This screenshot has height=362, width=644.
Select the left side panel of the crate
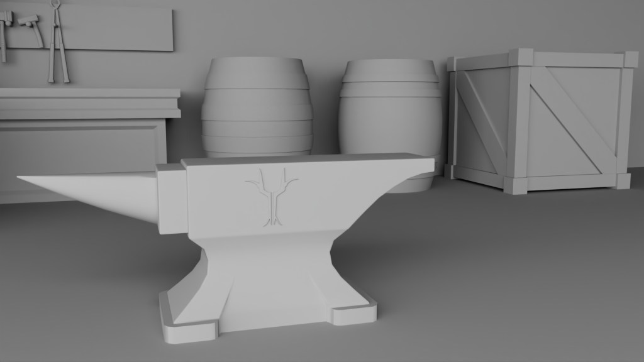[x=477, y=119]
